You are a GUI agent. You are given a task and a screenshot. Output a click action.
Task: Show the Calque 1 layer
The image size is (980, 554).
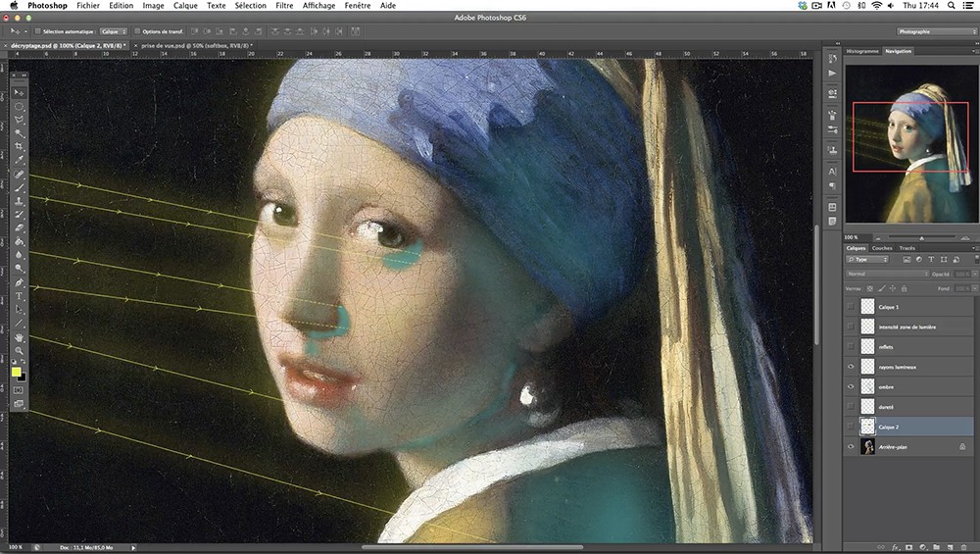click(850, 306)
